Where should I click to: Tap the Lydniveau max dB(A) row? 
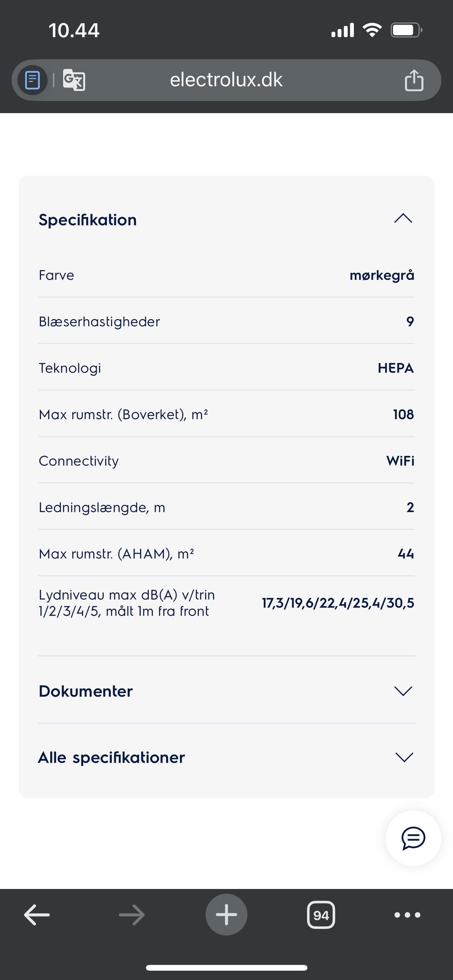tap(226, 603)
